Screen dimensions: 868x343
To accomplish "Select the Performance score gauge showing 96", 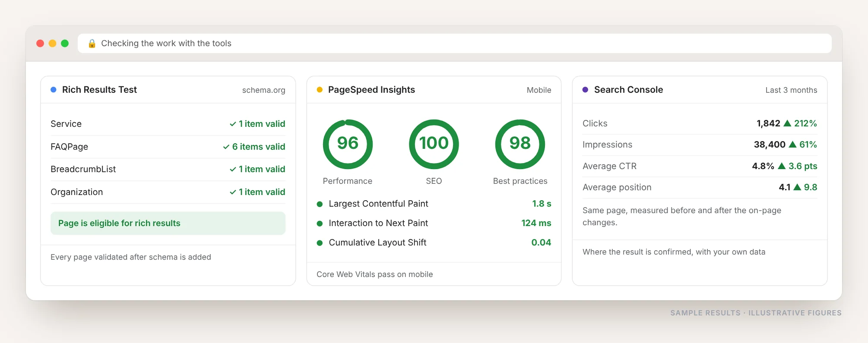I will click(x=348, y=144).
